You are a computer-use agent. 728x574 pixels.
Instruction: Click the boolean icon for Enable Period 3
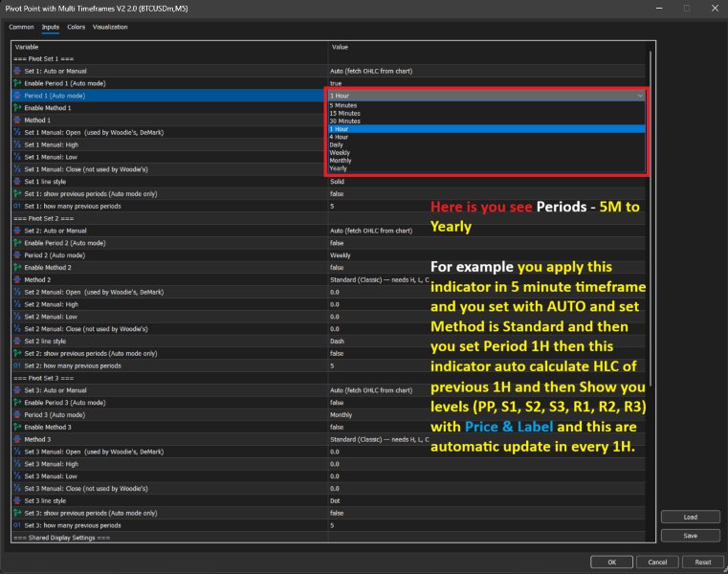(17, 403)
